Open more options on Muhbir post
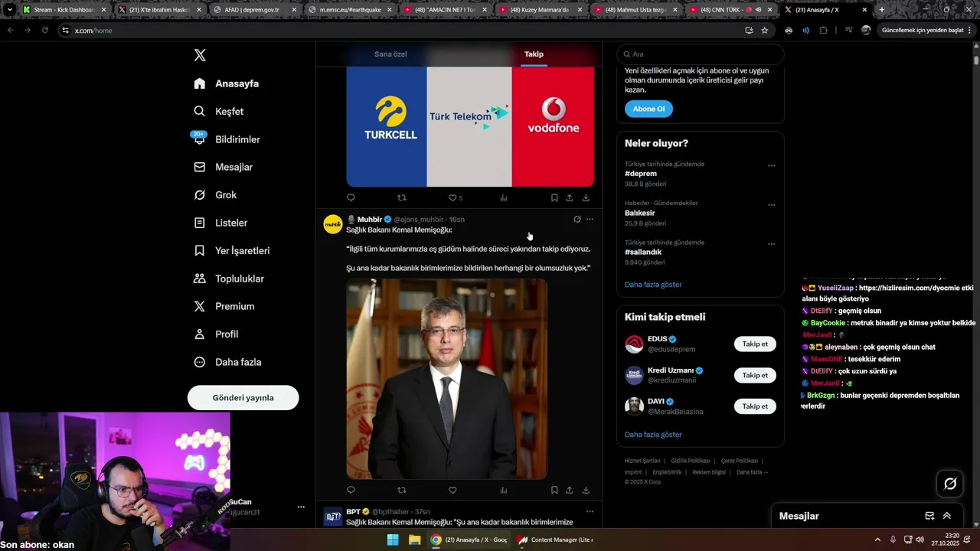The height and width of the screenshot is (551, 980). 590,219
